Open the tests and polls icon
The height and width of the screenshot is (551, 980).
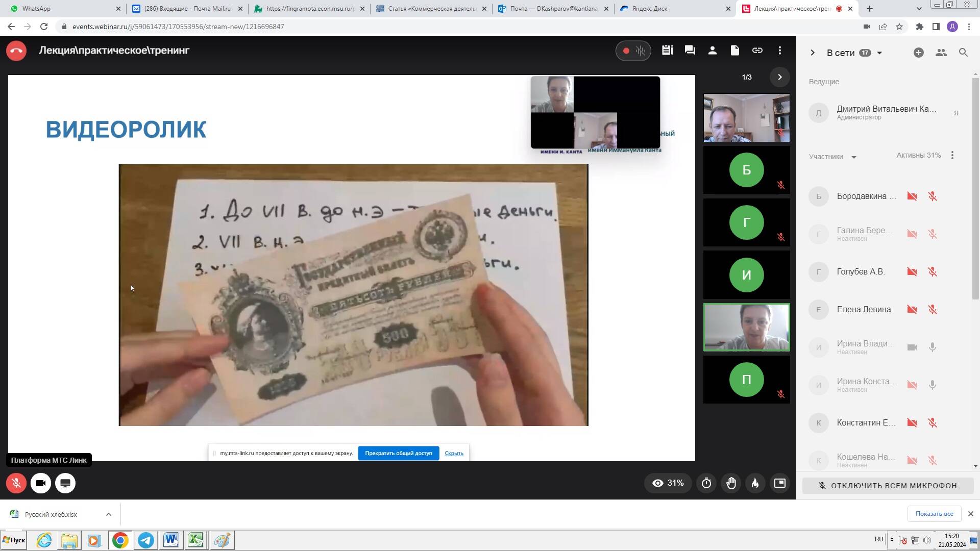pos(667,51)
